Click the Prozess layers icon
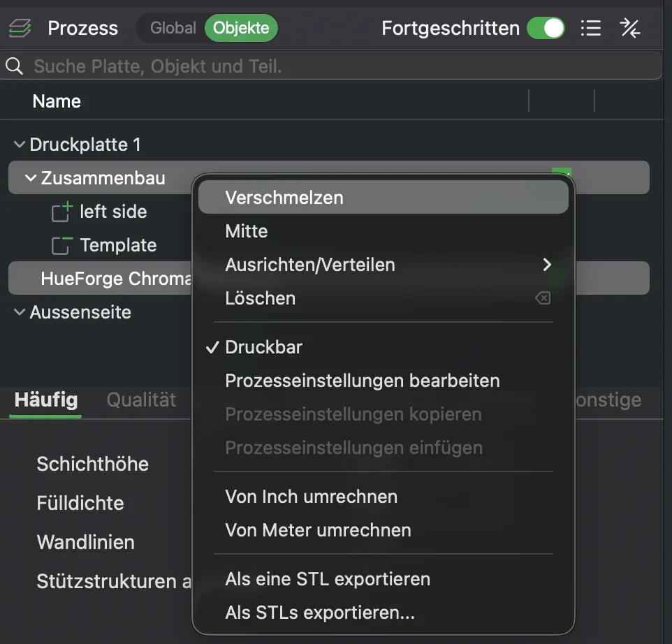This screenshot has height=644, width=672. [x=20, y=28]
